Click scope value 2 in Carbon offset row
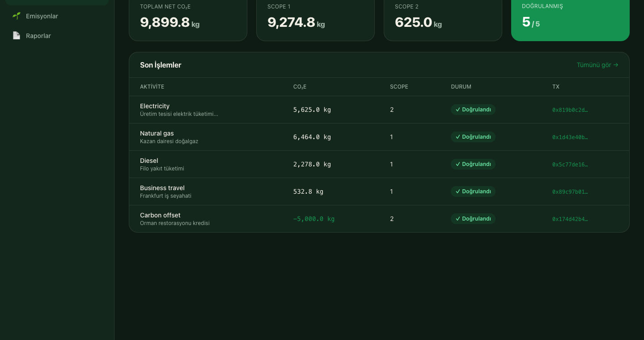Viewport: 644px width, 340px height. pyautogui.click(x=392, y=219)
